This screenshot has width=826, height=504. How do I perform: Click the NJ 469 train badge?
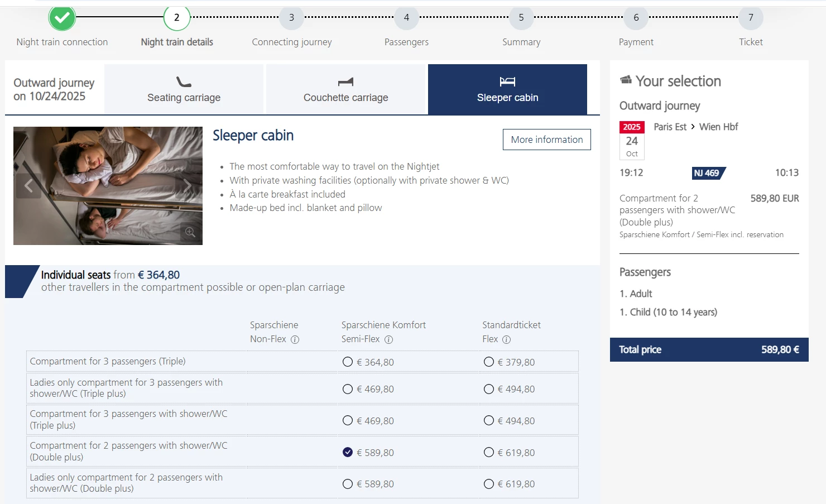click(708, 173)
